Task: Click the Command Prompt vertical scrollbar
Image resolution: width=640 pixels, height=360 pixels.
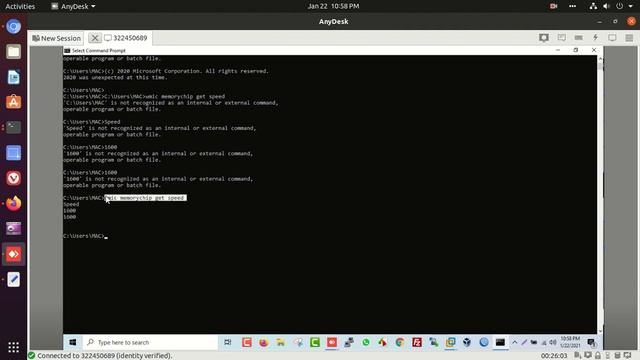Action: tap(600, 195)
